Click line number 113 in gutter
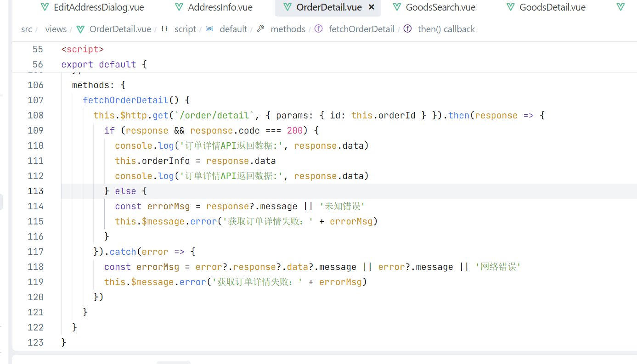Viewport: 637px width, 364px height. 35,191
